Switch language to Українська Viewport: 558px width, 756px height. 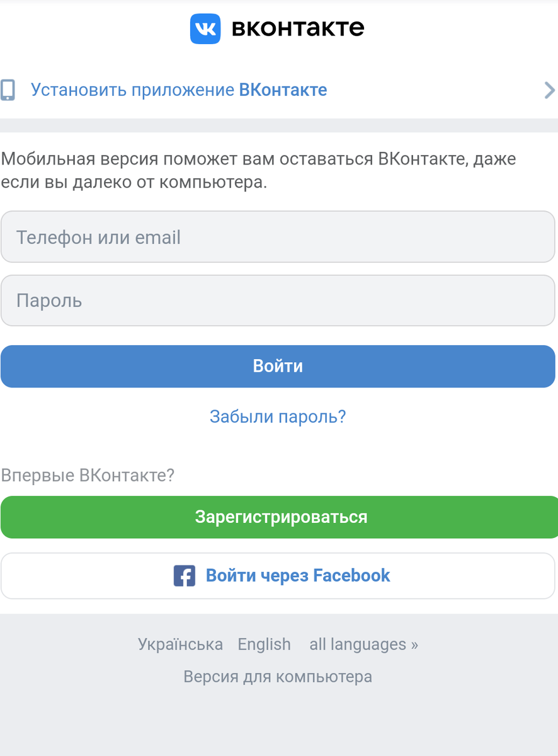coord(180,644)
